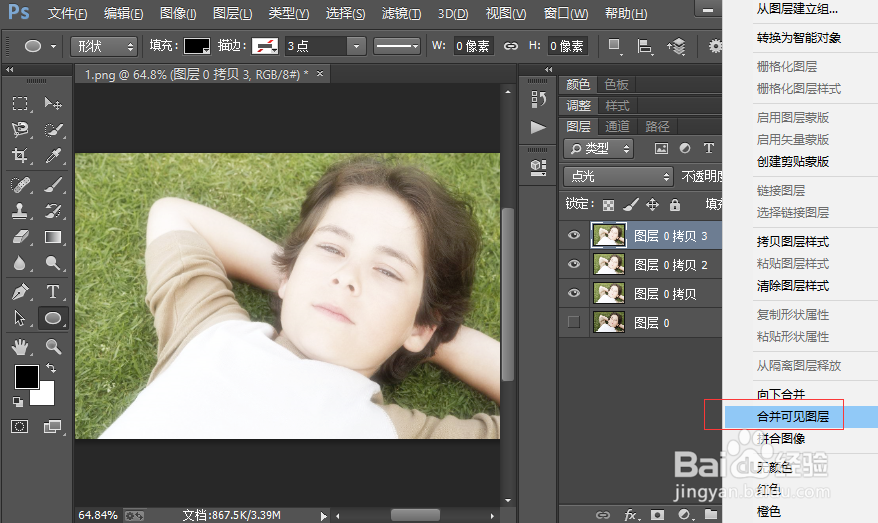The width and height of the screenshot is (878, 523).
Task: Select the Crop tool
Action: (x=20, y=156)
